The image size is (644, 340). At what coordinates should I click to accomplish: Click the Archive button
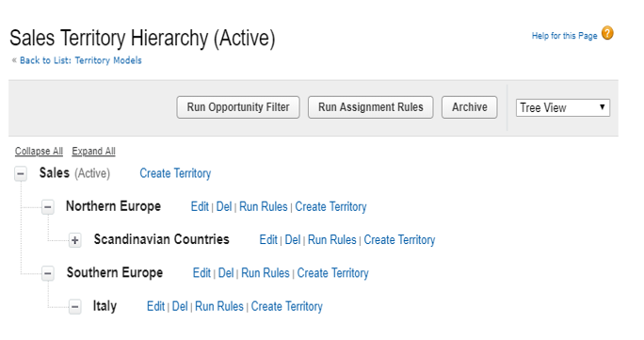(x=470, y=107)
